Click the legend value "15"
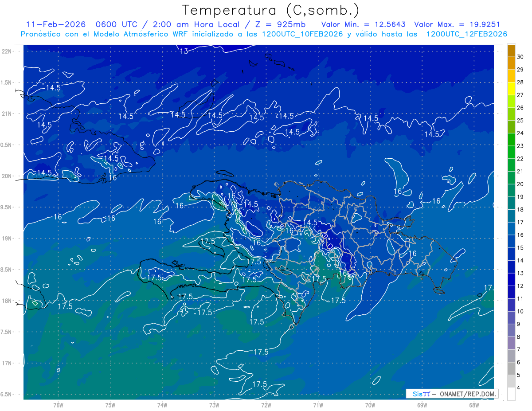The image size is (532, 411). point(521,247)
